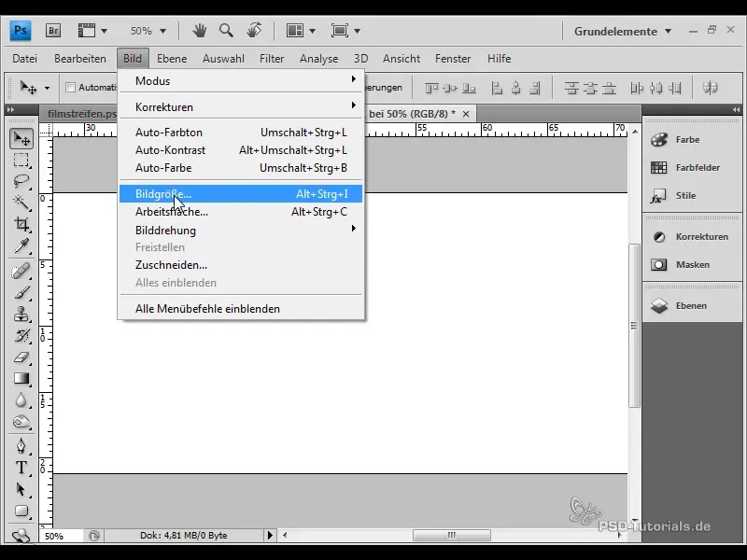Select the Rounded Rectangle shape tool
Viewport: 747px width, 560px height.
click(x=21, y=511)
